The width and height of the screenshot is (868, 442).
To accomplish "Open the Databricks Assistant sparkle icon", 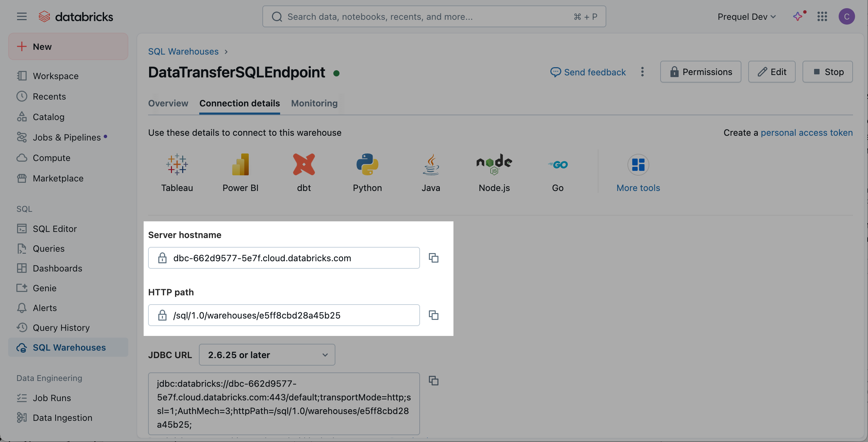I will coord(798,16).
